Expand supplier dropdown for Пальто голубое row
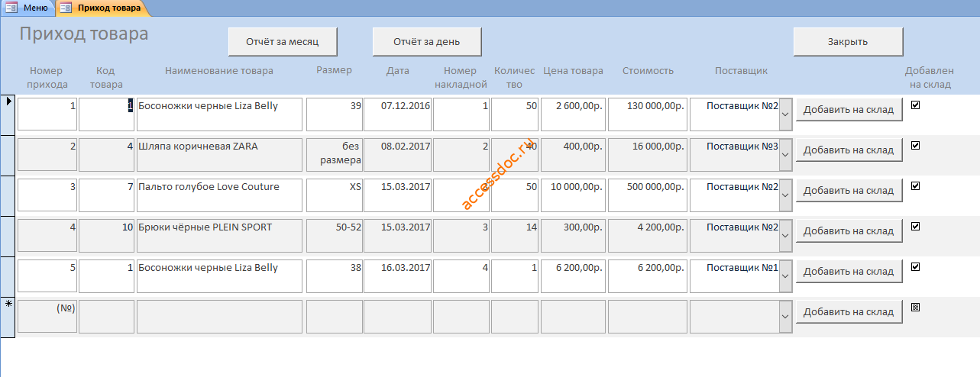 [785, 195]
